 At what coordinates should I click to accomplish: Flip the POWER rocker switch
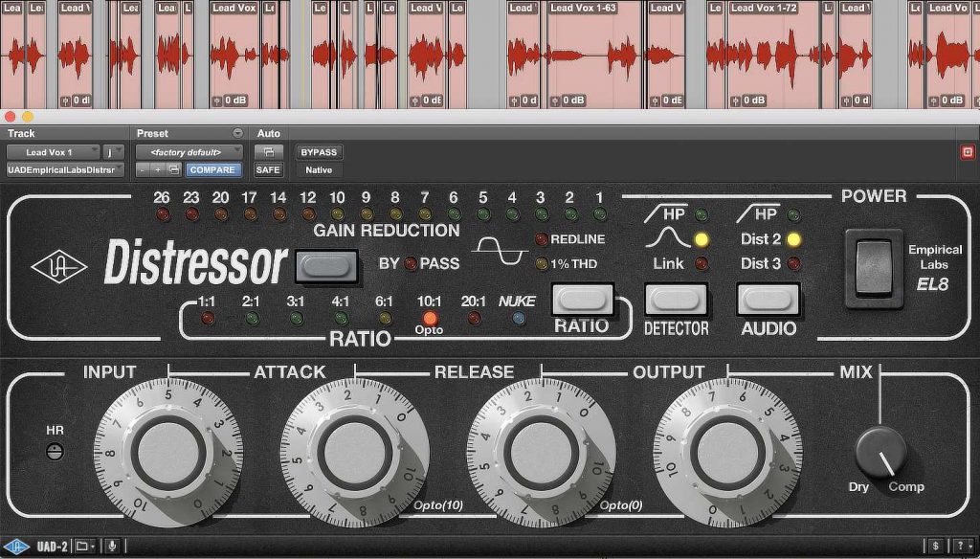(x=872, y=266)
